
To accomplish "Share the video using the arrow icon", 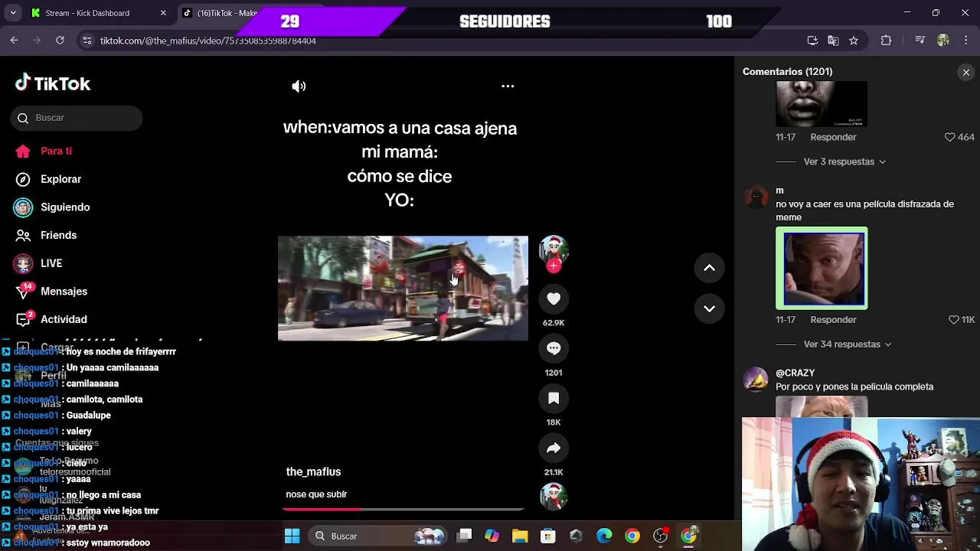I will [554, 448].
